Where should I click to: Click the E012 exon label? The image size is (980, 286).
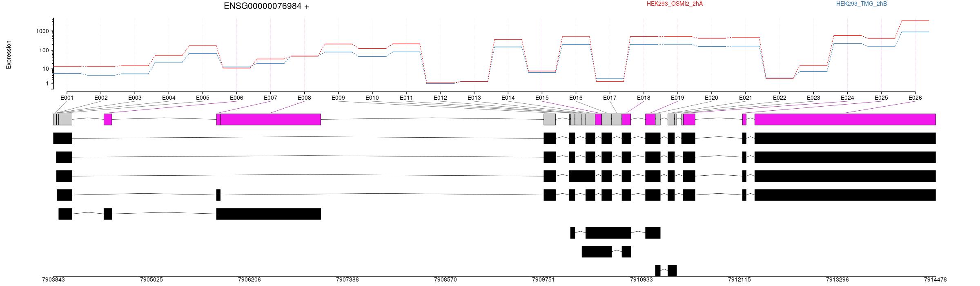coord(440,98)
